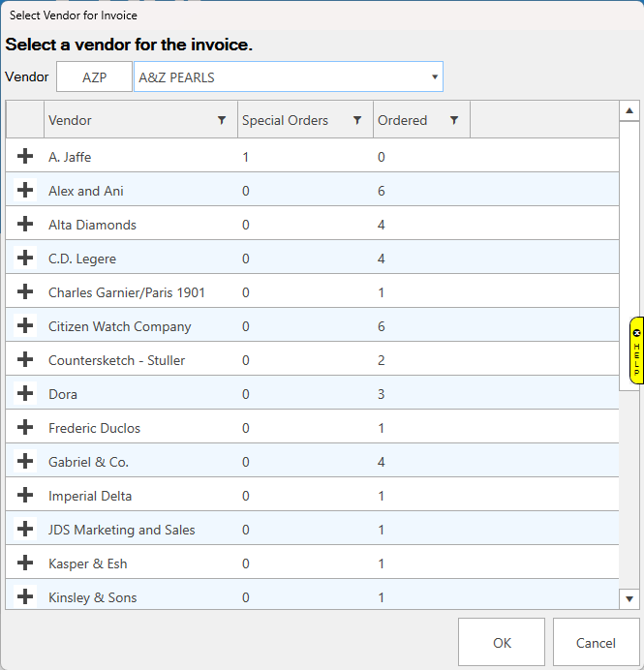Expand the Dora vendor row
Image resolution: width=644 pixels, height=670 pixels.
(x=25, y=393)
